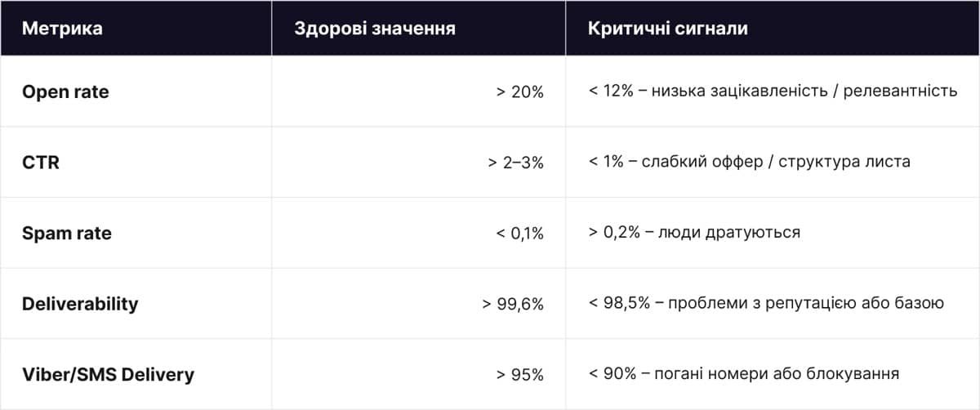Click the '< 0,1%' healthy value
The width and height of the screenshot is (980, 410).
[x=519, y=234]
